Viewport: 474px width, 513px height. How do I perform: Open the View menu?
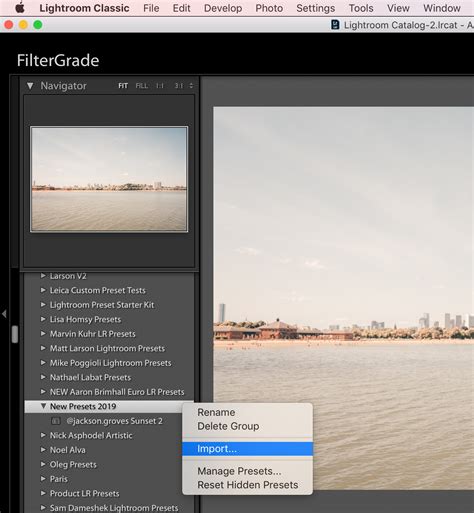398,8
